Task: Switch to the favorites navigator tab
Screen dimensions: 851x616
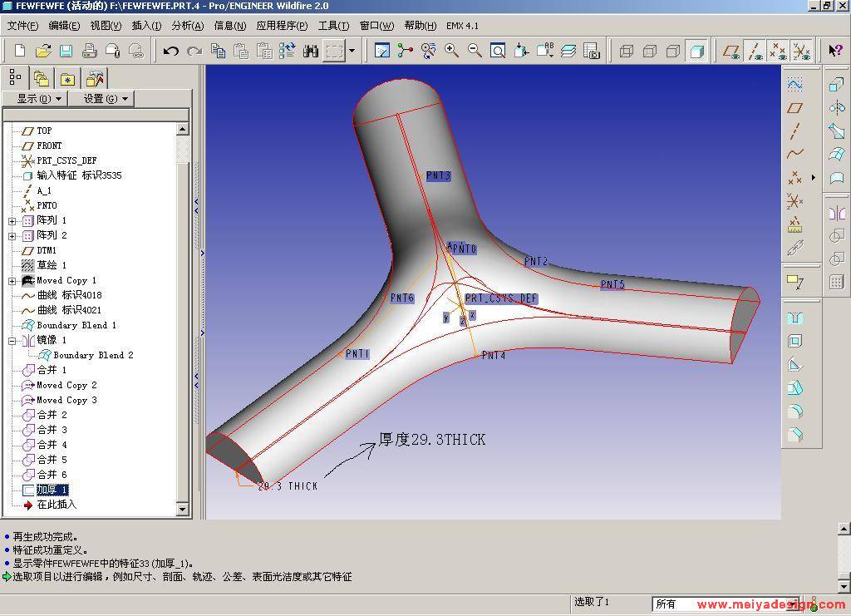Action: pyautogui.click(x=67, y=79)
